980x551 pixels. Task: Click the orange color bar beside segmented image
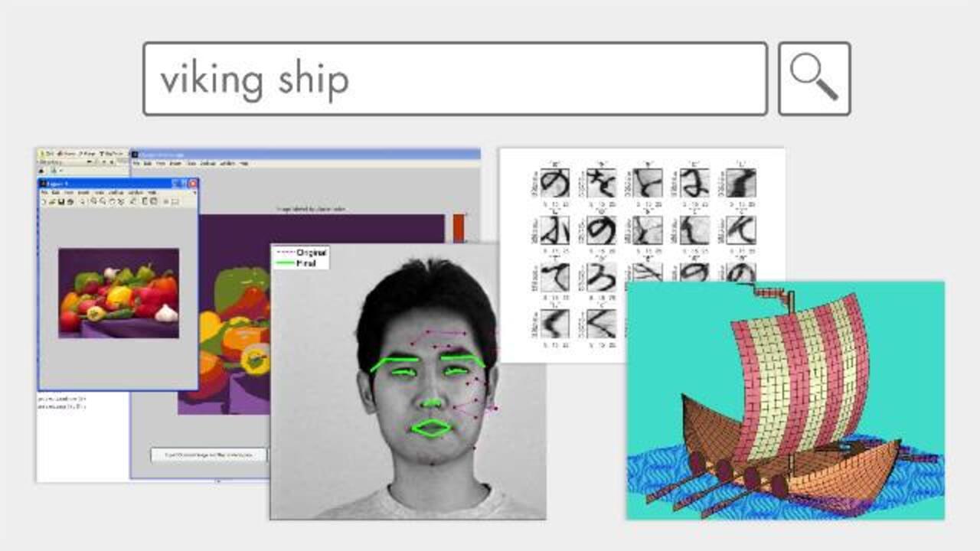click(x=459, y=227)
